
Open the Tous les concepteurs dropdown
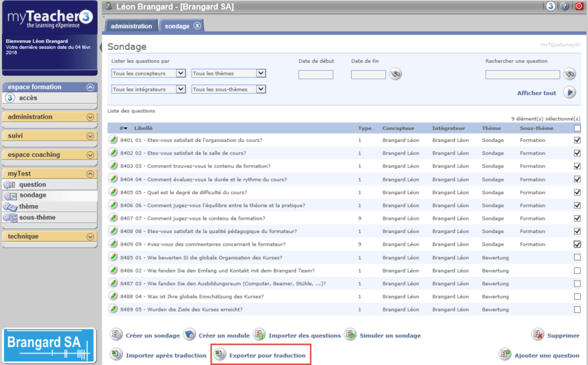(x=149, y=73)
